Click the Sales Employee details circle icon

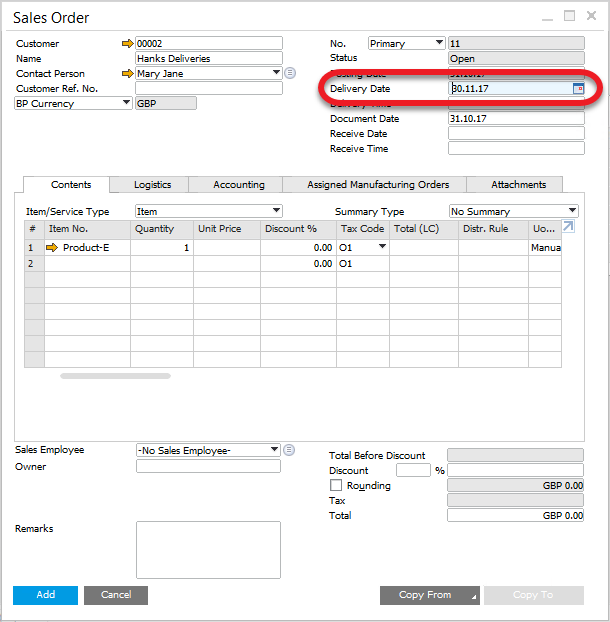tap(289, 450)
